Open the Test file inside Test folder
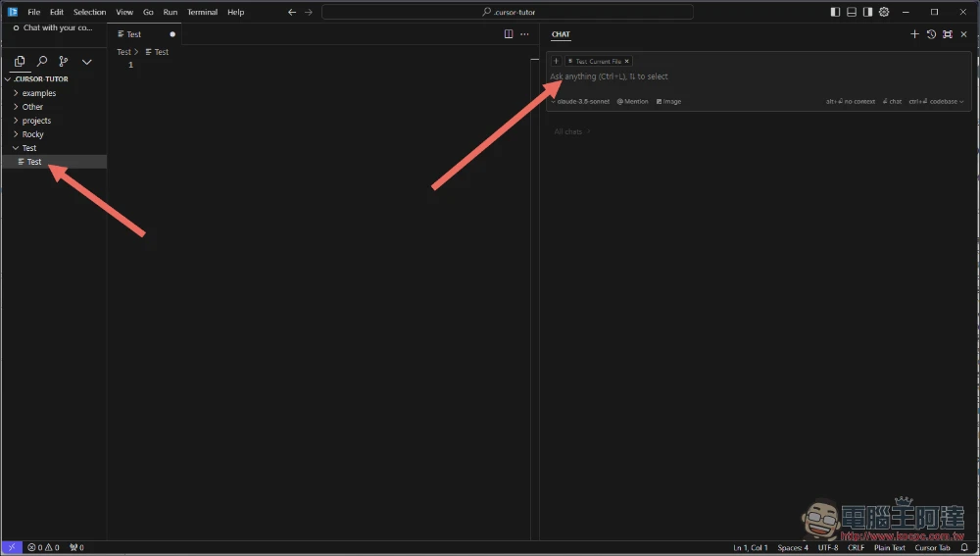Viewport: 980px width, 556px height. (54, 162)
